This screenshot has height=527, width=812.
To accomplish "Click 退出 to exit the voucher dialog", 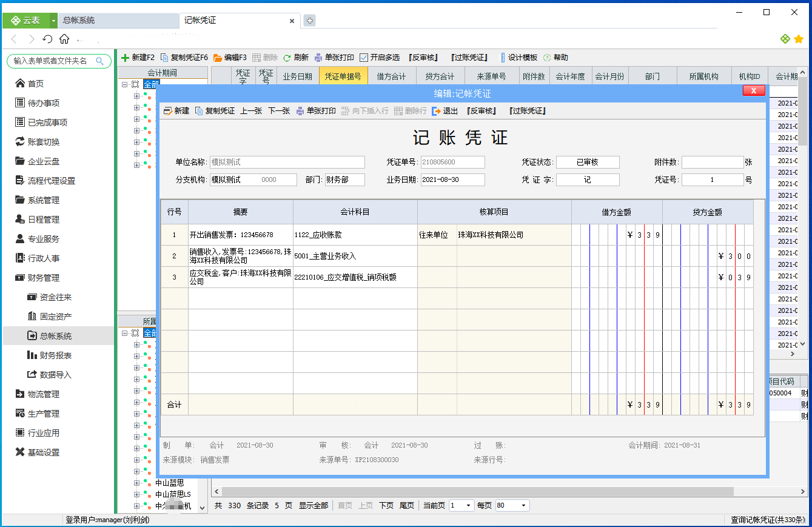I will click(445, 111).
